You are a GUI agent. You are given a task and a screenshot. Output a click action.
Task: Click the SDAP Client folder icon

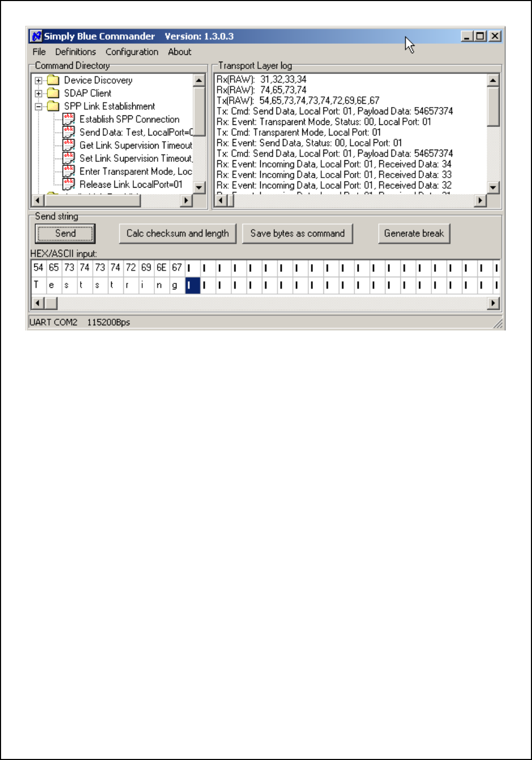pyautogui.click(x=53, y=93)
